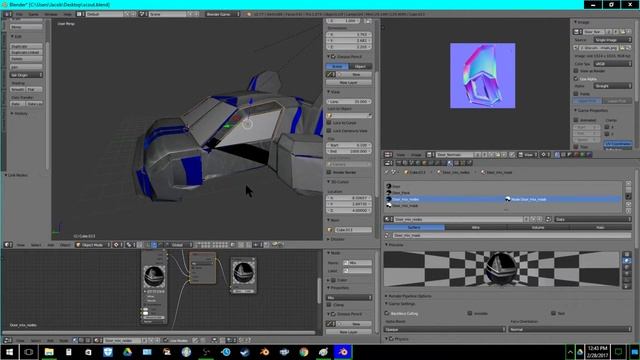
Task: Select the highlighted material slot row
Action: tap(503, 199)
